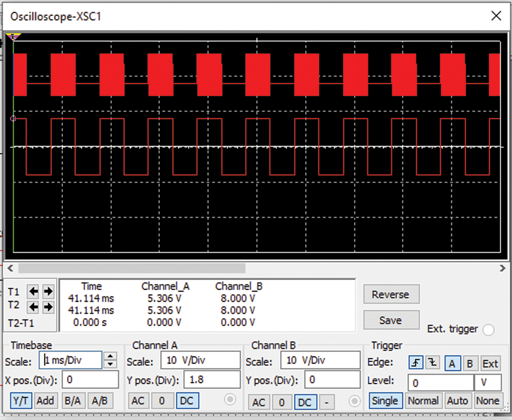Image resolution: width=512 pixels, height=420 pixels.
Task: Toggle Channel B connection radio button
Action: 354,401
